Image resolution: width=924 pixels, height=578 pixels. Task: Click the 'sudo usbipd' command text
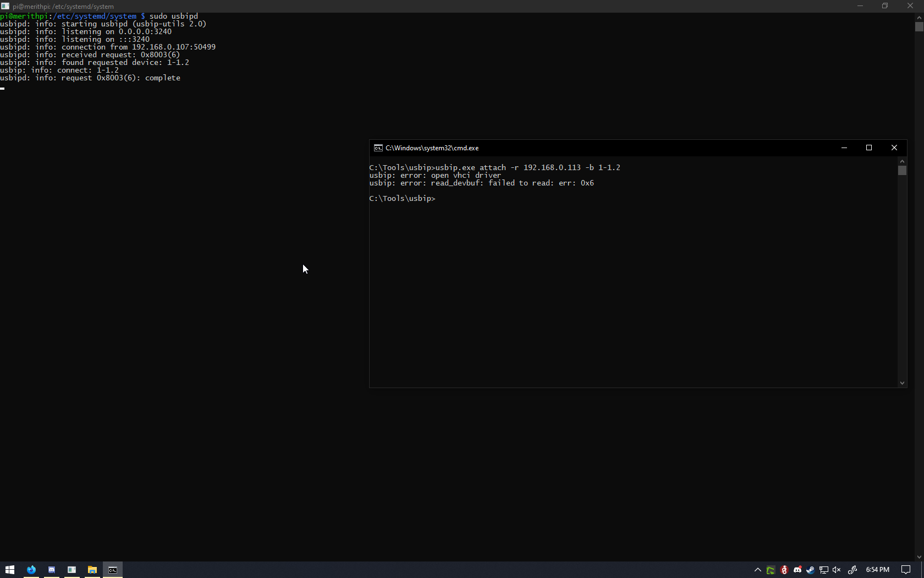coord(174,16)
